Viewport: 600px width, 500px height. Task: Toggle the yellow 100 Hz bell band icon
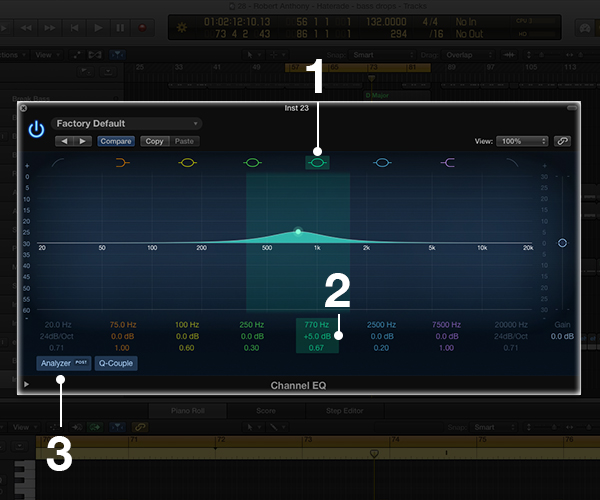click(187, 163)
